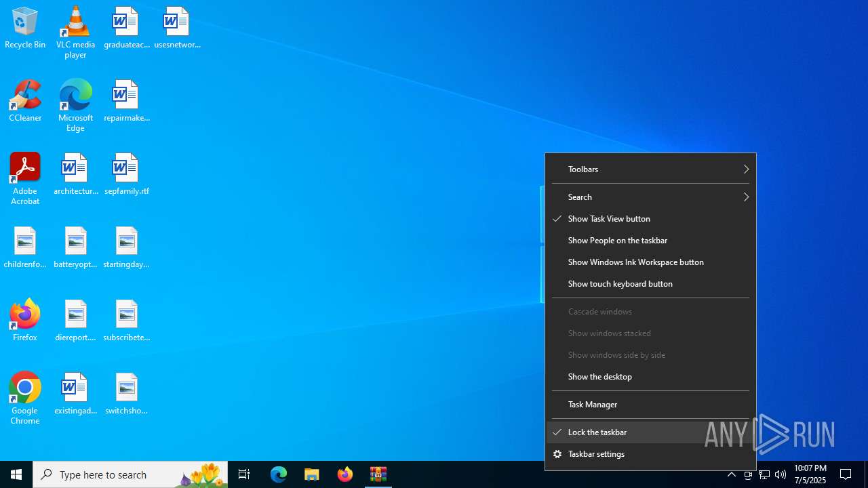Expand the Search submenu
Viewport: 868px width, 488px height.
coord(651,197)
